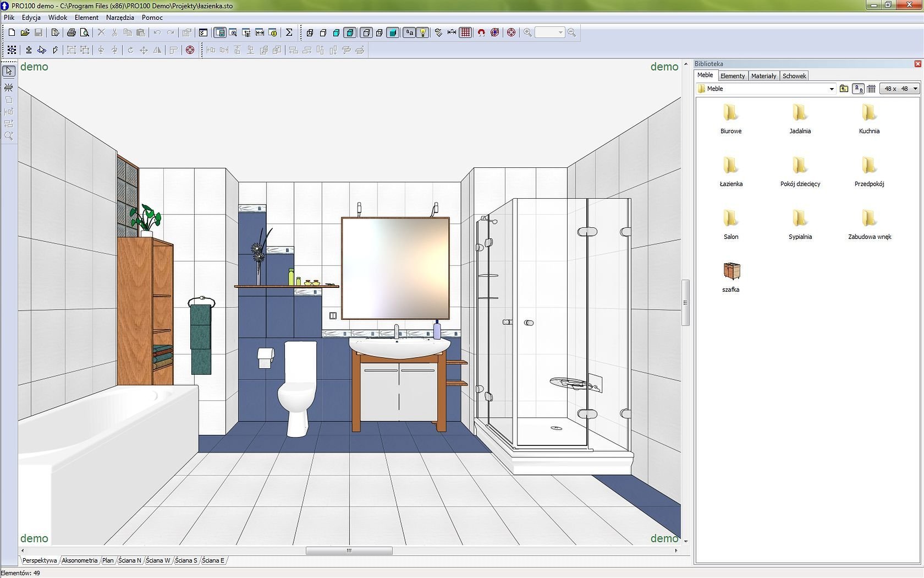924x578 pixels.
Task: Toggle large icons view in library
Action: [x=858, y=89]
